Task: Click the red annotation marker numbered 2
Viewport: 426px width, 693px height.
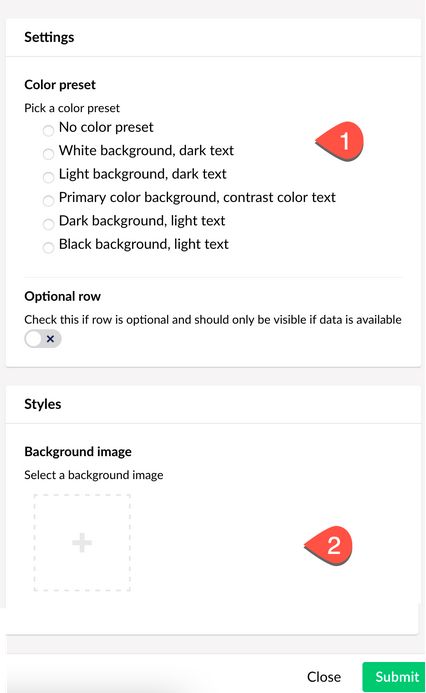Action: [328, 546]
